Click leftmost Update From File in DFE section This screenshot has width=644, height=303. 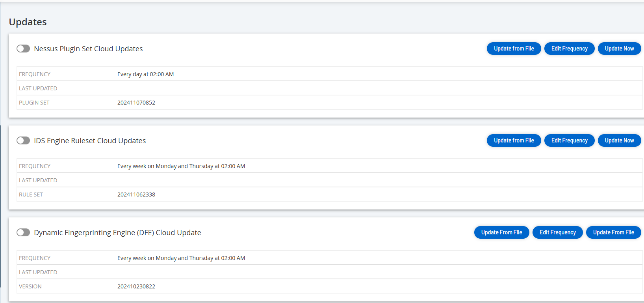501,232
